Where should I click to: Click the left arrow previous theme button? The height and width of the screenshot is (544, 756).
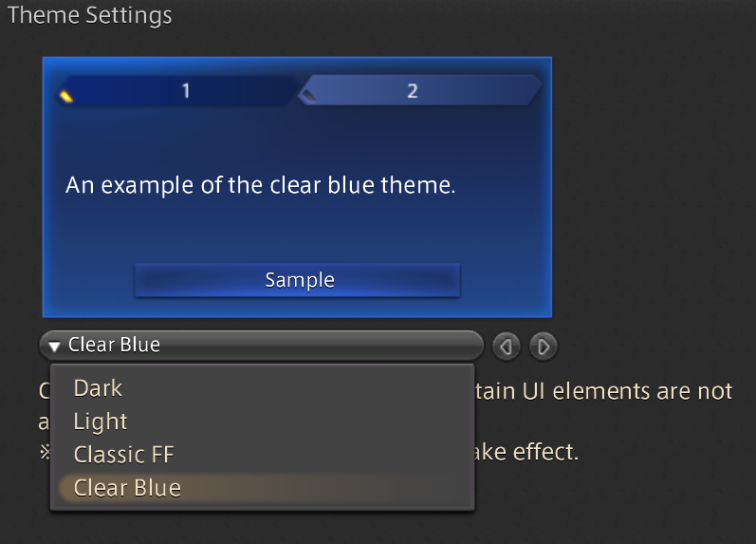[x=506, y=347]
